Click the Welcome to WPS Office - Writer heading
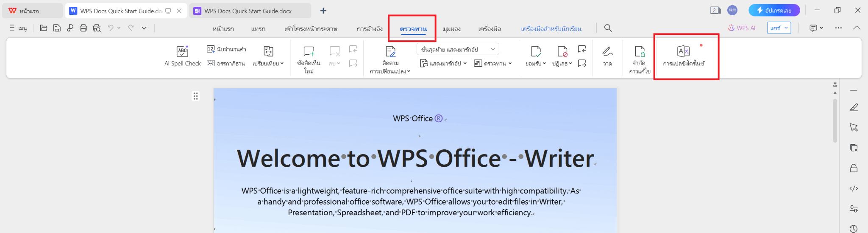Screen dimensions: 868x233 (x=415, y=158)
